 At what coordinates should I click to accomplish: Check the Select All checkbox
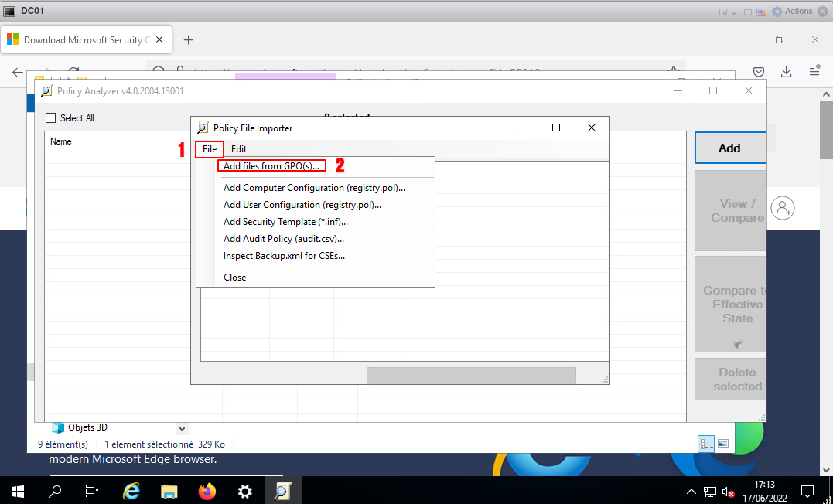tap(51, 118)
